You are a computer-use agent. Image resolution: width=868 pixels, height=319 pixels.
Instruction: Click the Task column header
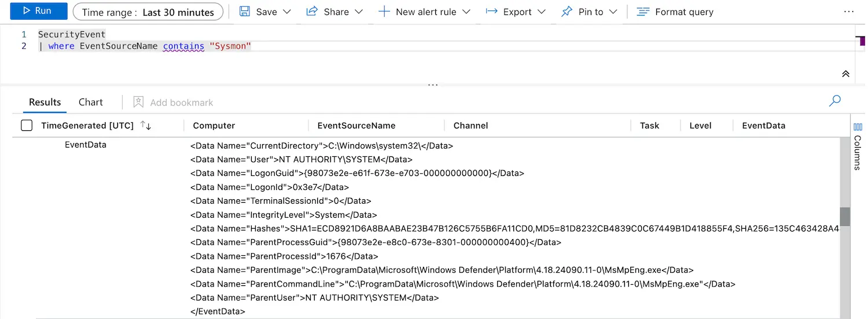point(650,125)
